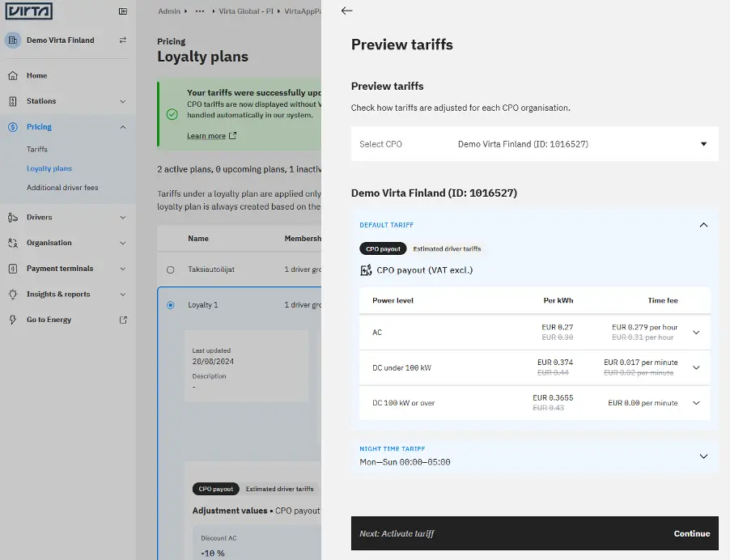Collapse the Pricing menu chevron

[x=123, y=127]
